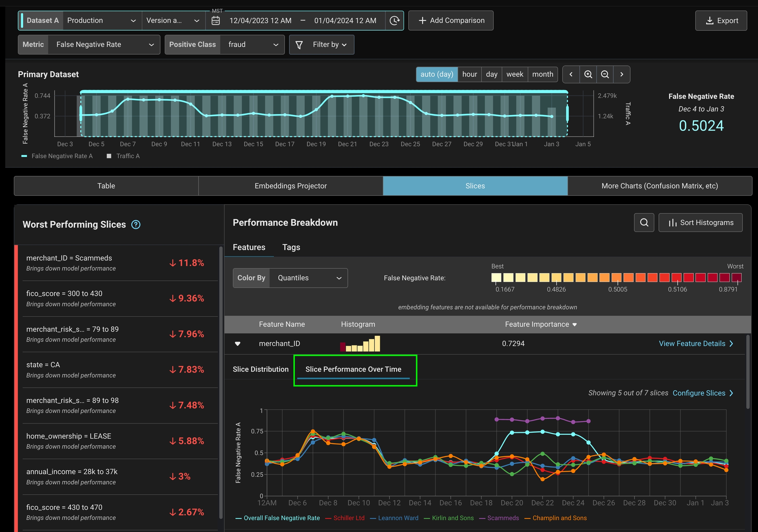Zoom out on the primary chart

tap(605, 74)
